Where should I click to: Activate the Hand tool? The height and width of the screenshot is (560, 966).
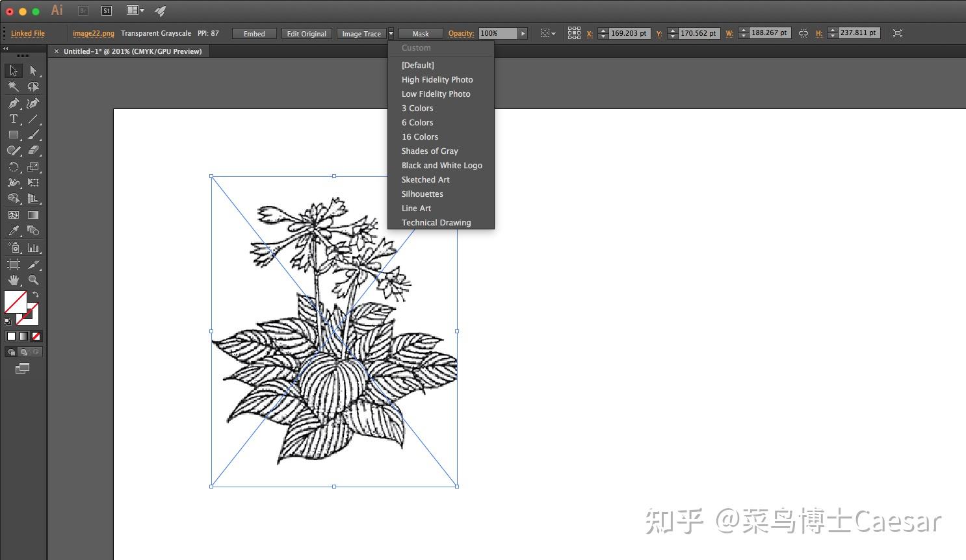pos(13,281)
